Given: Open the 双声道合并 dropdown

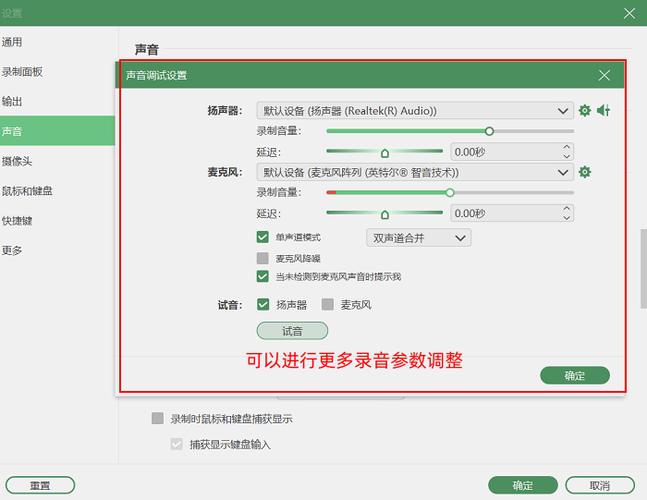Looking at the screenshot, I should coord(418,238).
